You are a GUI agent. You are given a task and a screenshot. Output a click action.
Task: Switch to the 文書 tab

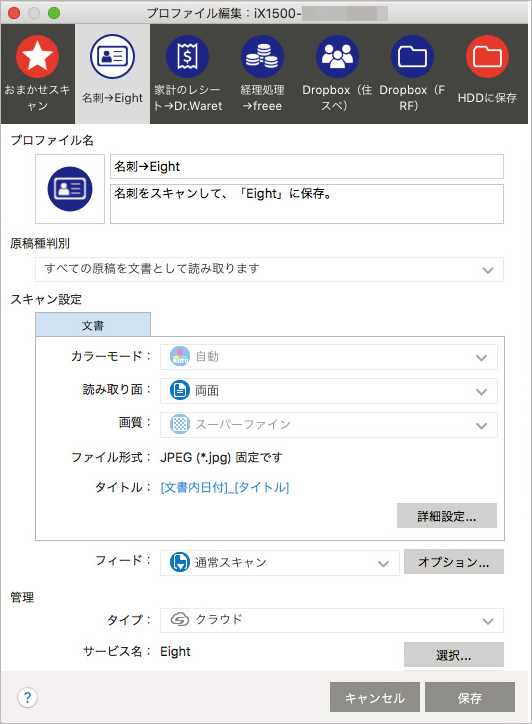(x=93, y=325)
